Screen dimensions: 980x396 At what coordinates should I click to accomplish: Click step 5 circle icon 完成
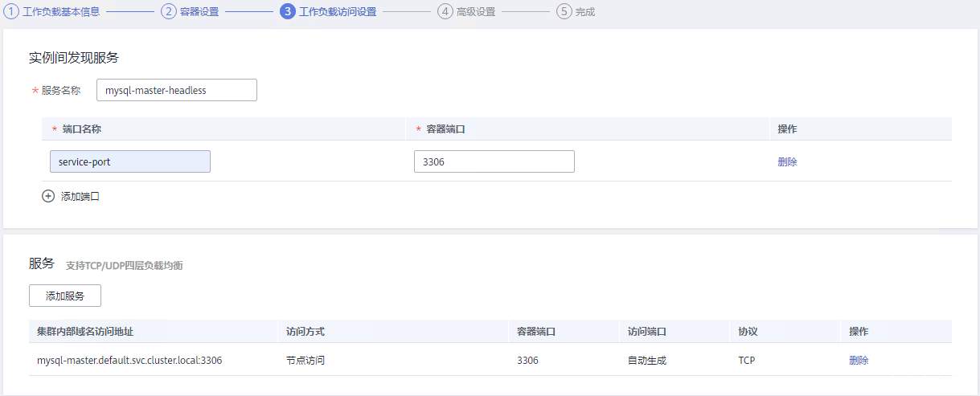coord(564,12)
